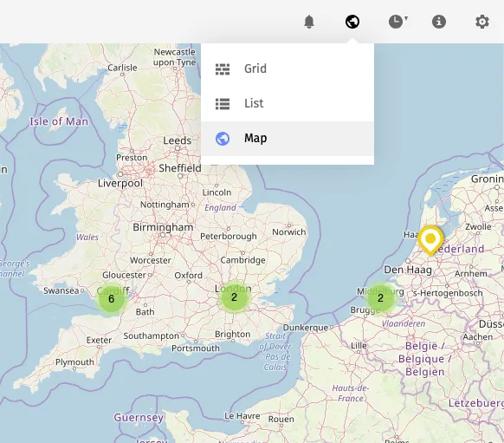
Task: Click the Arnhem map label
Action: (471, 273)
